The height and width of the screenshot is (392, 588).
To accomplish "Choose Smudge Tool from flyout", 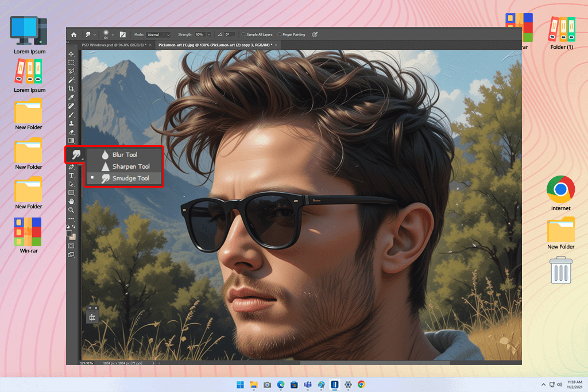I will click(x=125, y=178).
